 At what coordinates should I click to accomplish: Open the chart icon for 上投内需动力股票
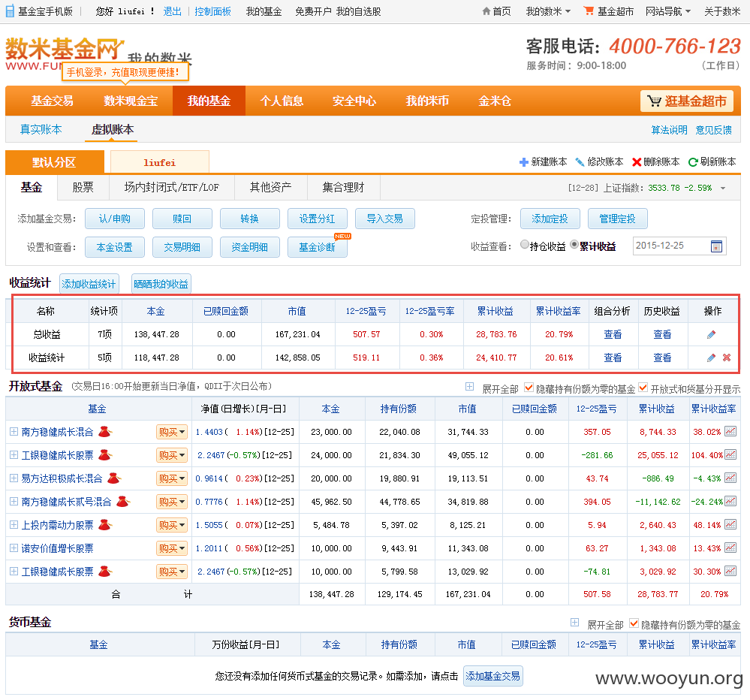[x=730, y=524]
